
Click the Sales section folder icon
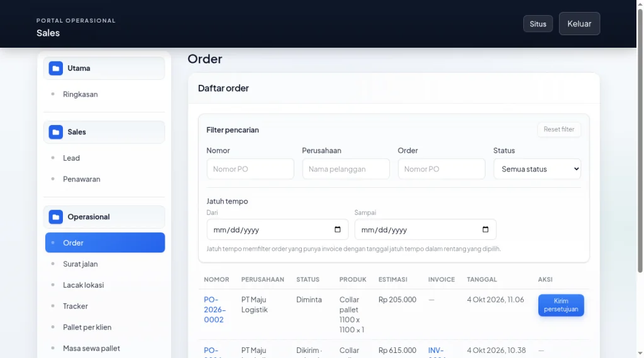click(x=56, y=132)
